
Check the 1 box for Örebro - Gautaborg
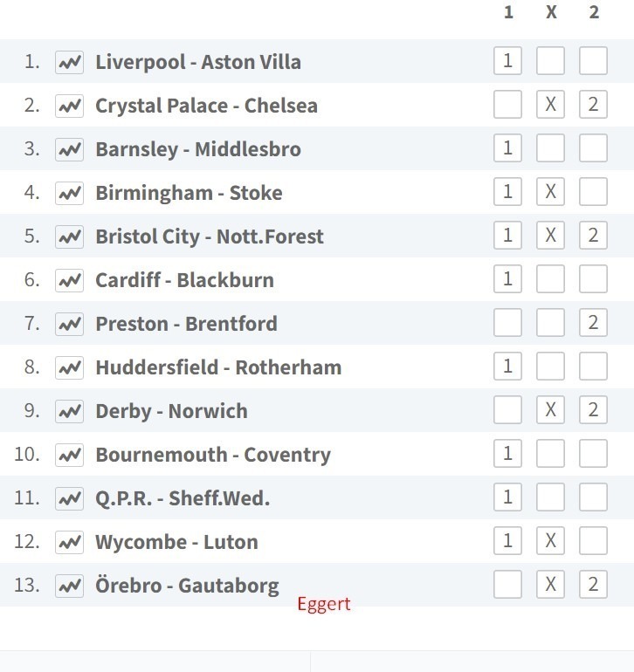[x=507, y=584]
